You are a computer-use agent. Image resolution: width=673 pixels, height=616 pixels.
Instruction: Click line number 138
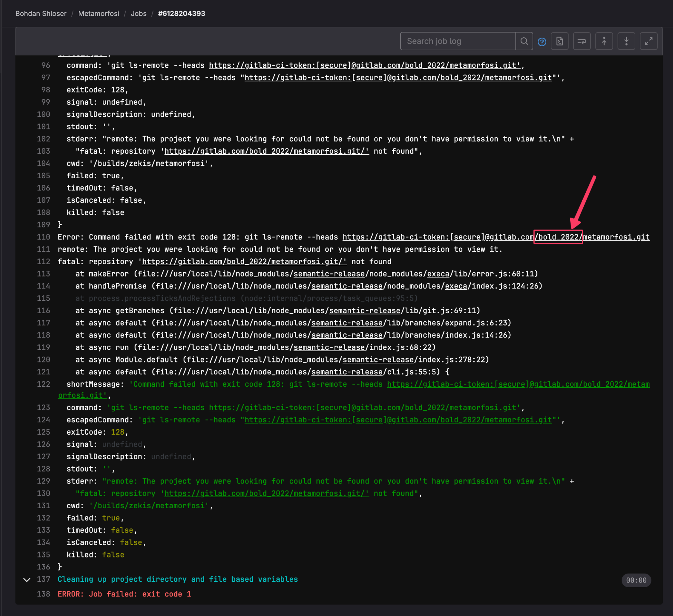pyautogui.click(x=43, y=594)
